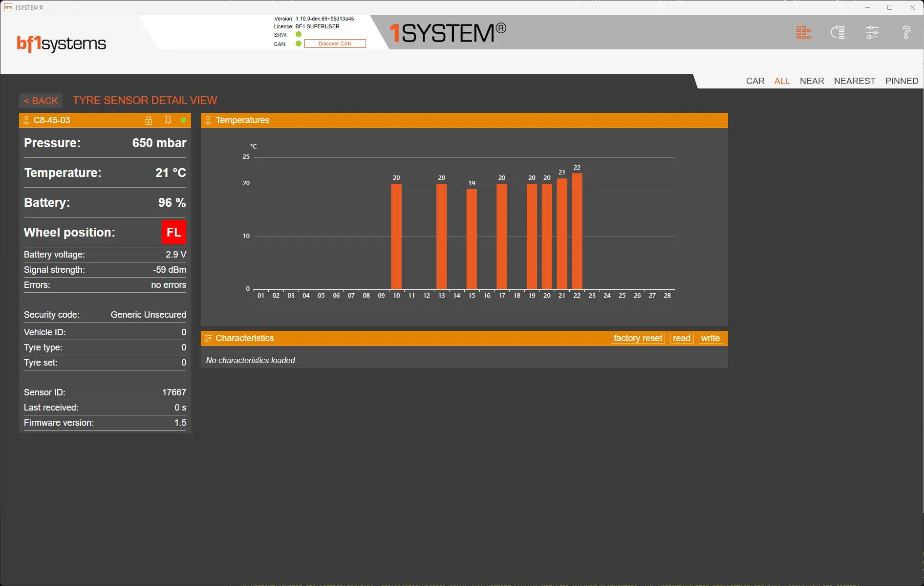Open the settings sliders icon

tap(872, 33)
